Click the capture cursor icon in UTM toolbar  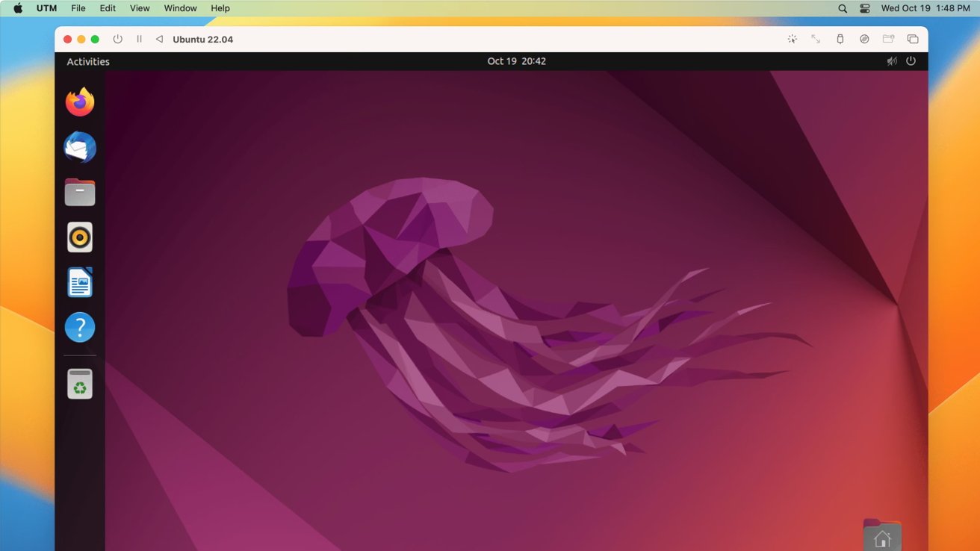(x=792, y=39)
